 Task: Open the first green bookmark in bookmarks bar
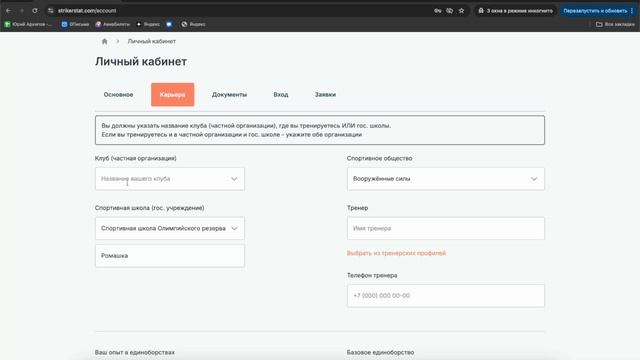28,24
